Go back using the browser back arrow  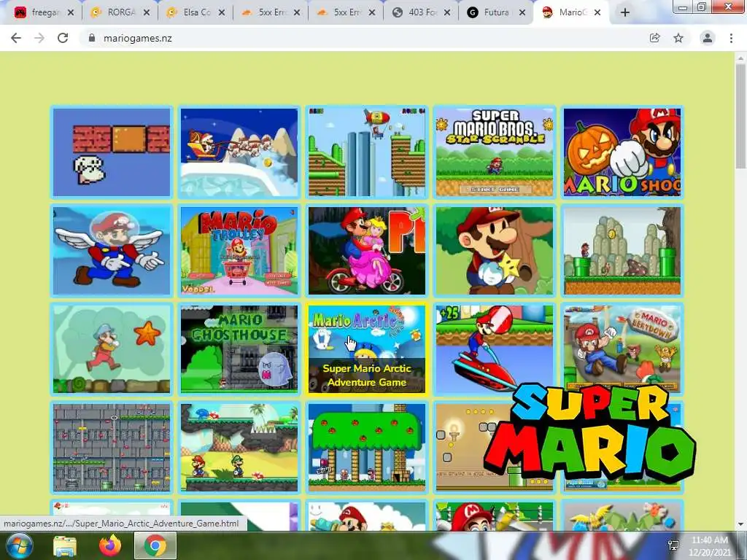[16, 38]
